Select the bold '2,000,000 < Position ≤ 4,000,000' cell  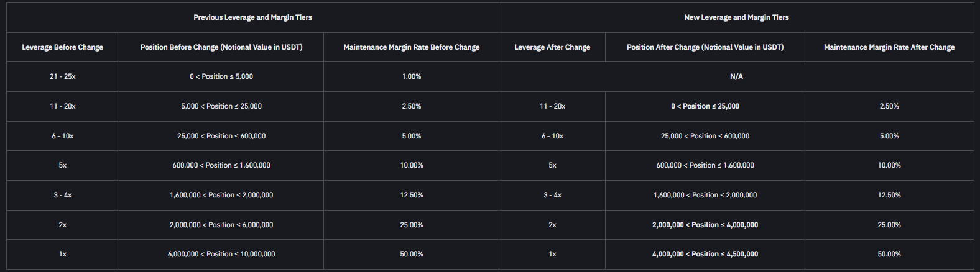point(705,225)
